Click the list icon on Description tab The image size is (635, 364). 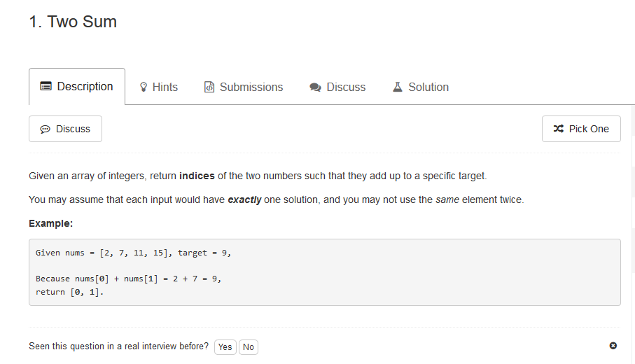pyautogui.click(x=46, y=86)
